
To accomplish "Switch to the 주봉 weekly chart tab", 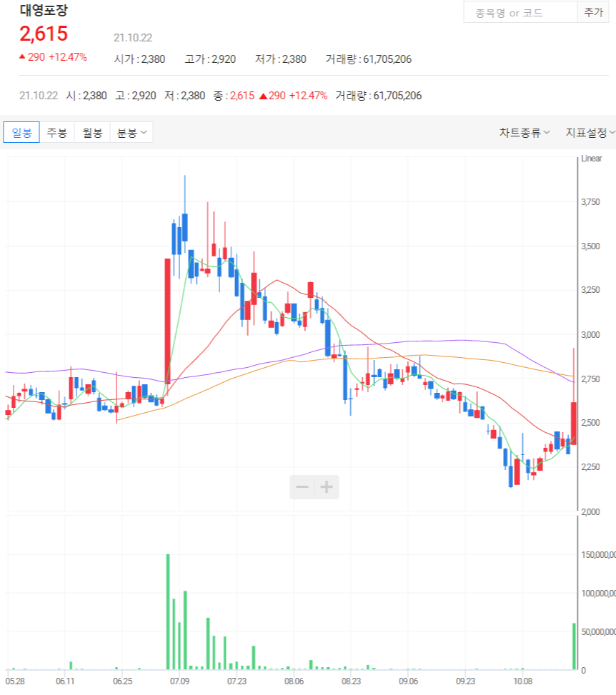I will tap(56, 133).
